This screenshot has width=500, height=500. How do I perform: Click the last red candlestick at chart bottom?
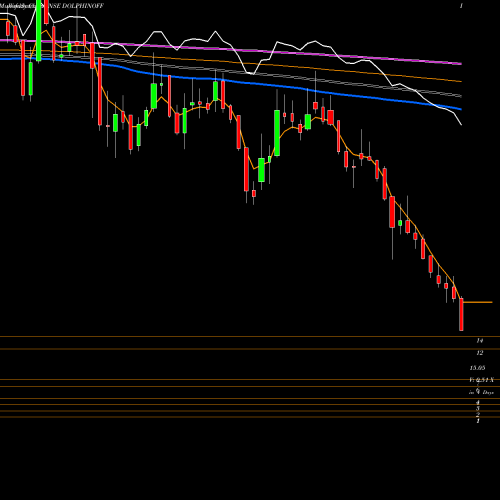click(x=461, y=314)
